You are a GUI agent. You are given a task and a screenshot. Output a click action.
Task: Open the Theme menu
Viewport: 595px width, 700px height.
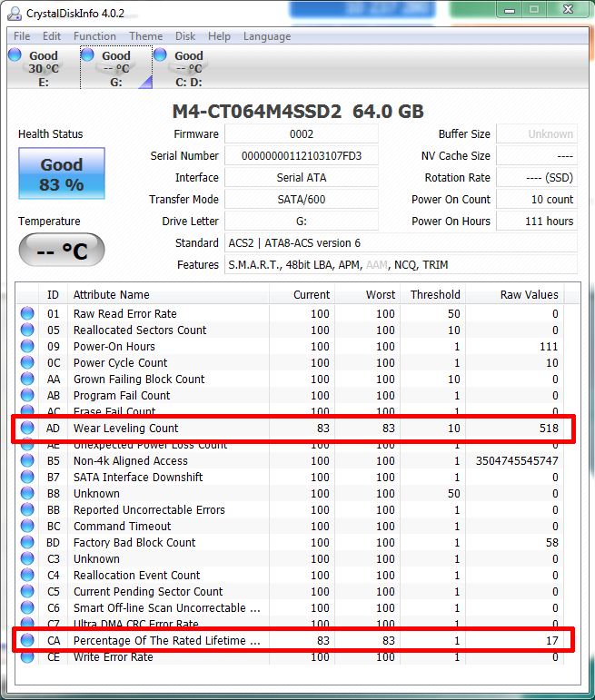146,36
